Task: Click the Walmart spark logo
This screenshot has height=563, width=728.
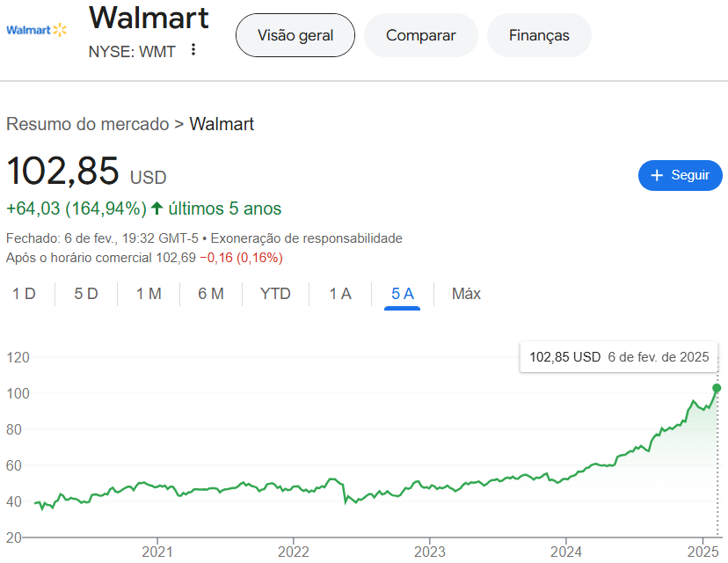Action: [59, 30]
